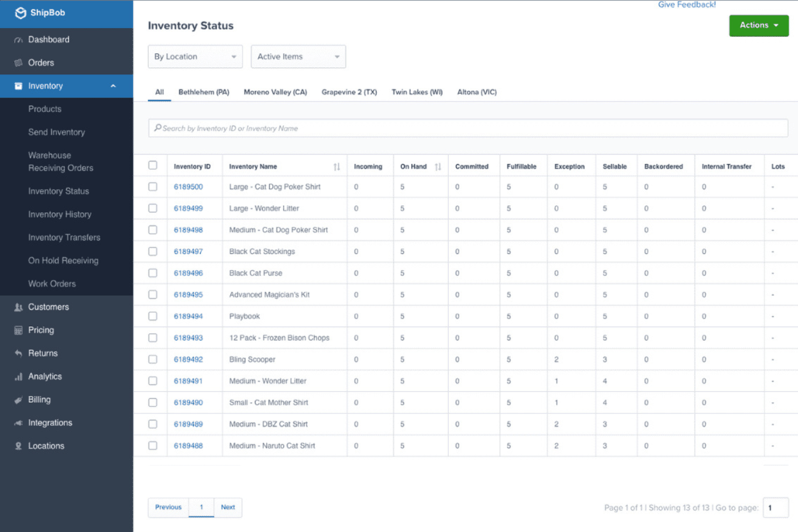The image size is (798, 532).
Task: Check the Bling Scooper row checkbox
Action: 153,359
